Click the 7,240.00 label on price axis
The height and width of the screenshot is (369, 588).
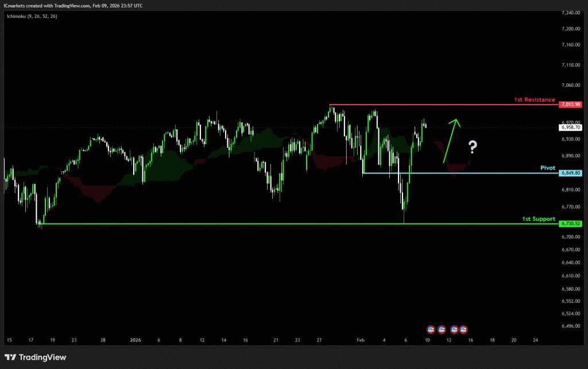tap(570, 13)
